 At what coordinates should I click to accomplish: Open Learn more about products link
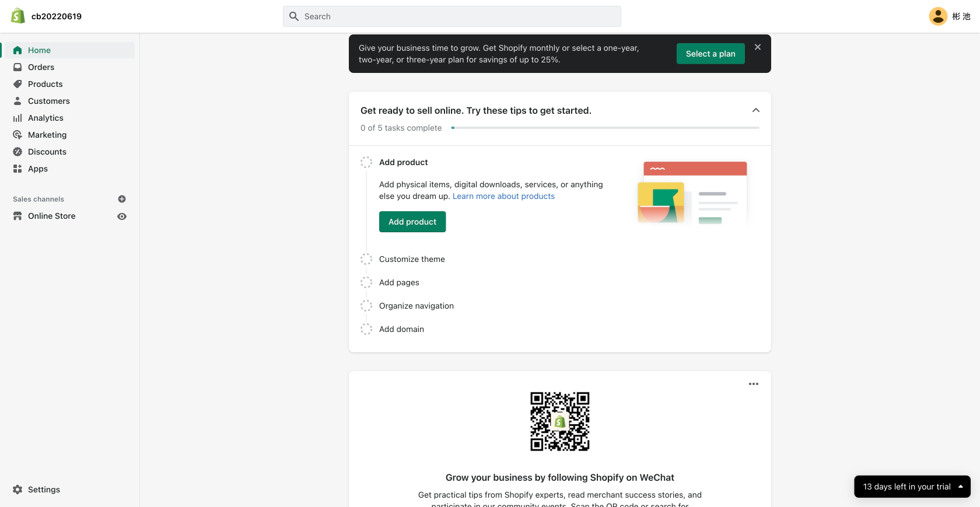(503, 196)
